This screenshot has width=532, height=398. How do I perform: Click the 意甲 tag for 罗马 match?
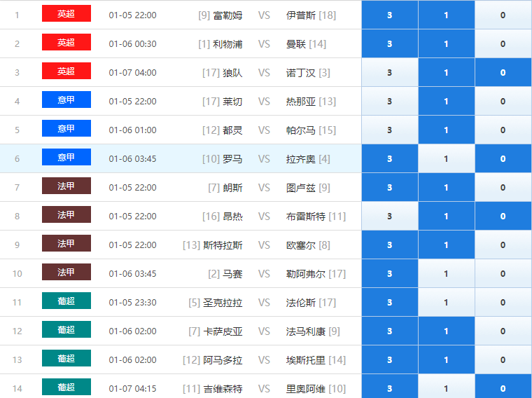click(66, 157)
